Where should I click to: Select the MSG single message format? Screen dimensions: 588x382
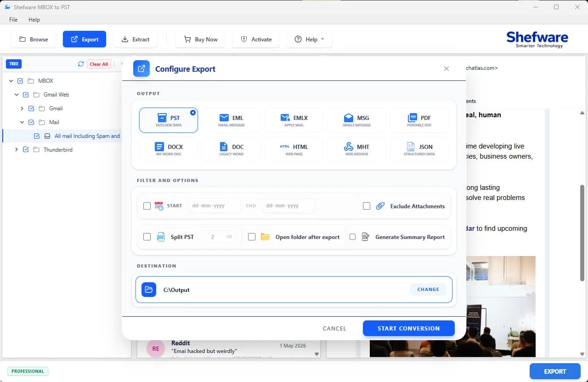[x=356, y=120]
